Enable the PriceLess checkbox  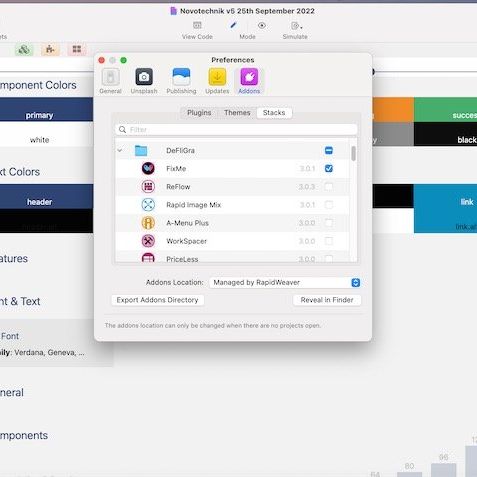point(329,259)
